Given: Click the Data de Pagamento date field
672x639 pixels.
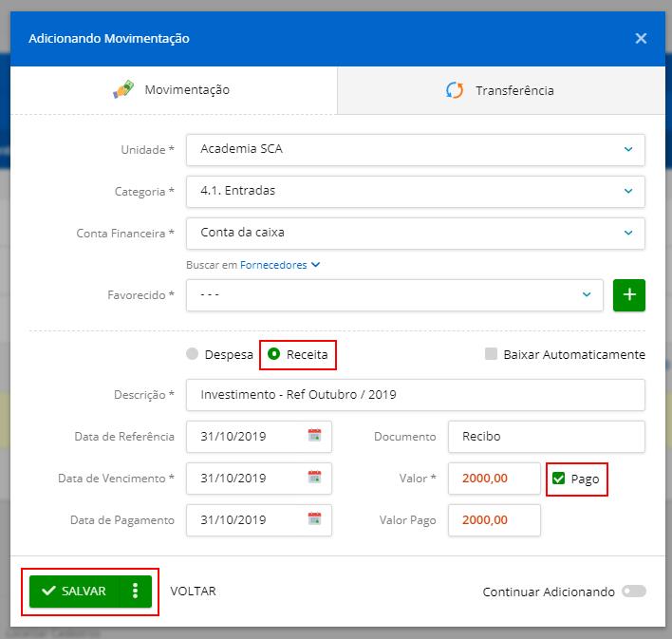Looking at the screenshot, I should pyautogui.click(x=259, y=520).
